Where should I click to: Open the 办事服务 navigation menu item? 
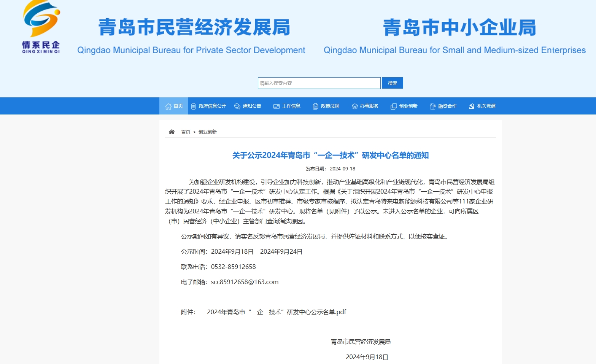pos(365,106)
